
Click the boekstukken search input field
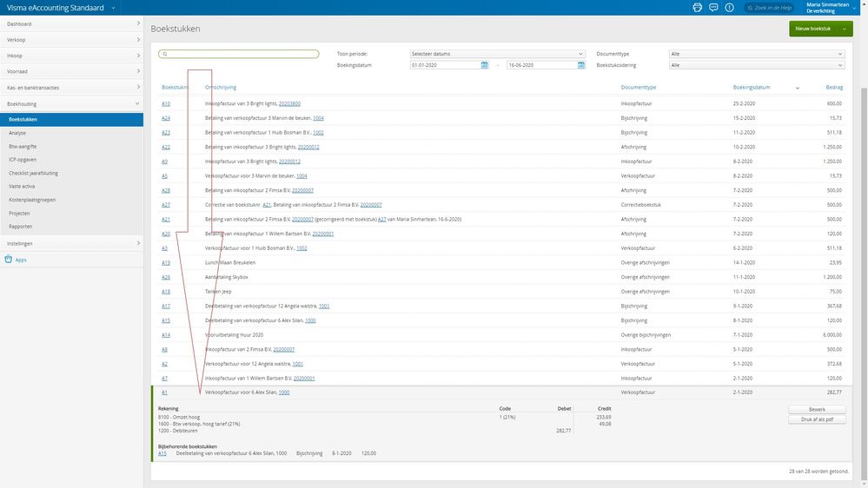tap(239, 54)
